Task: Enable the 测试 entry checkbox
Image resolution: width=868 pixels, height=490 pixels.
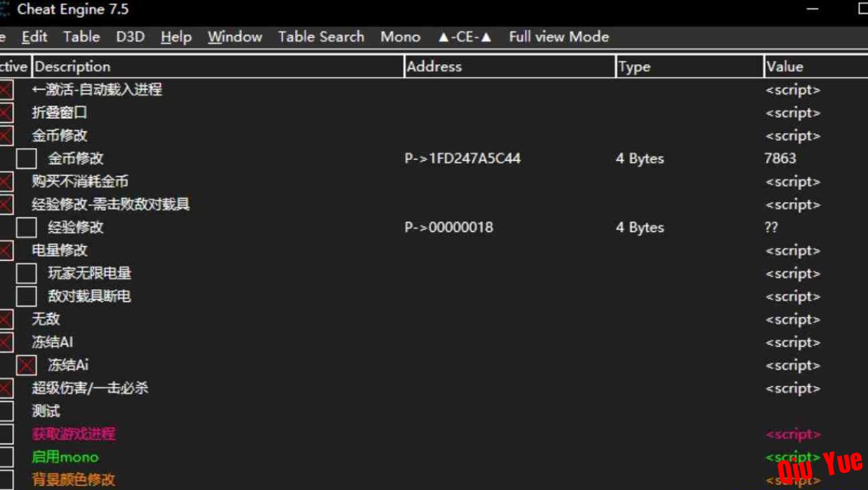Action: coord(6,411)
